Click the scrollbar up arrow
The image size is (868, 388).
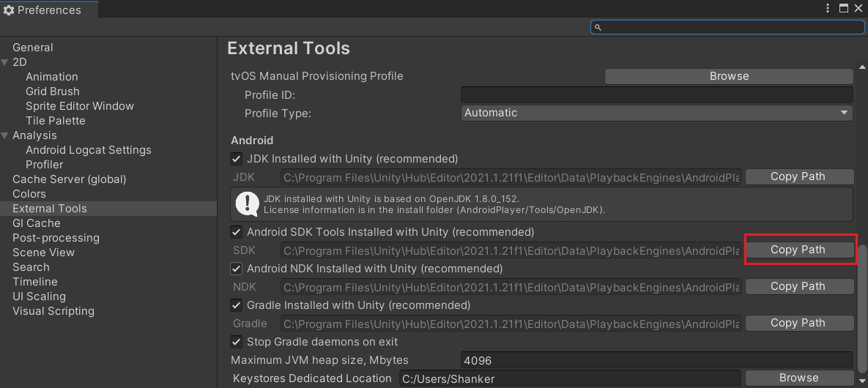tap(862, 67)
